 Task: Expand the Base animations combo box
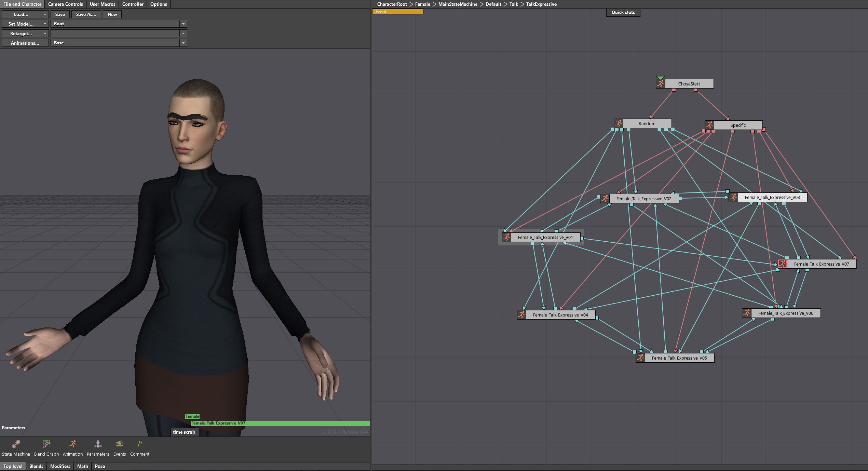point(183,43)
